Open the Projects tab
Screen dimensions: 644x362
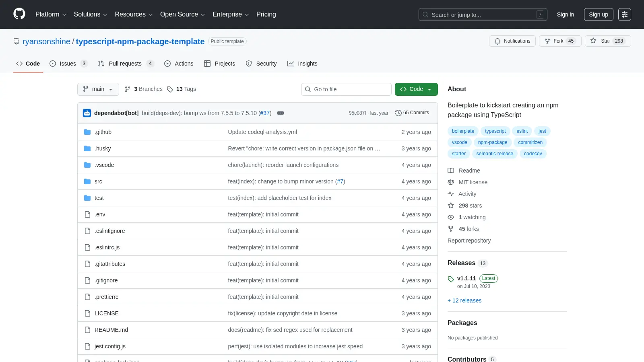tap(219, 64)
